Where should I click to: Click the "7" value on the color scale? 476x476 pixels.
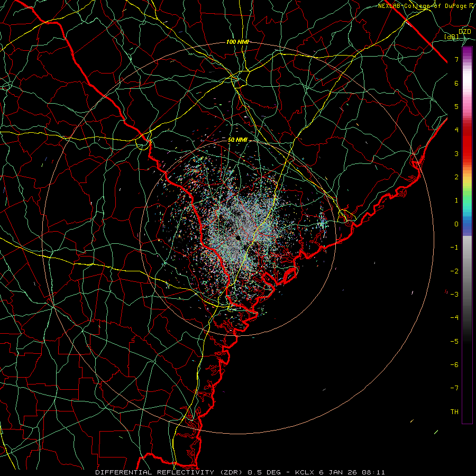pyautogui.click(x=456, y=59)
